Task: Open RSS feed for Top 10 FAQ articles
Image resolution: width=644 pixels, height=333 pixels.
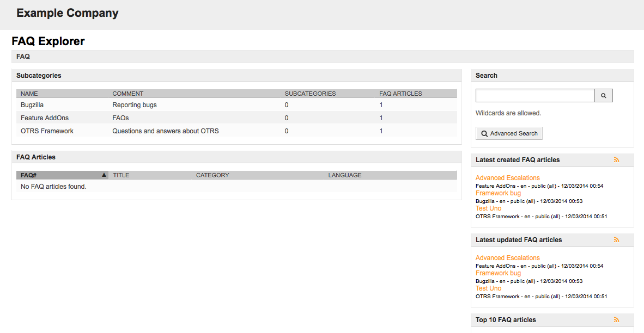Action: [x=616, y=319]
